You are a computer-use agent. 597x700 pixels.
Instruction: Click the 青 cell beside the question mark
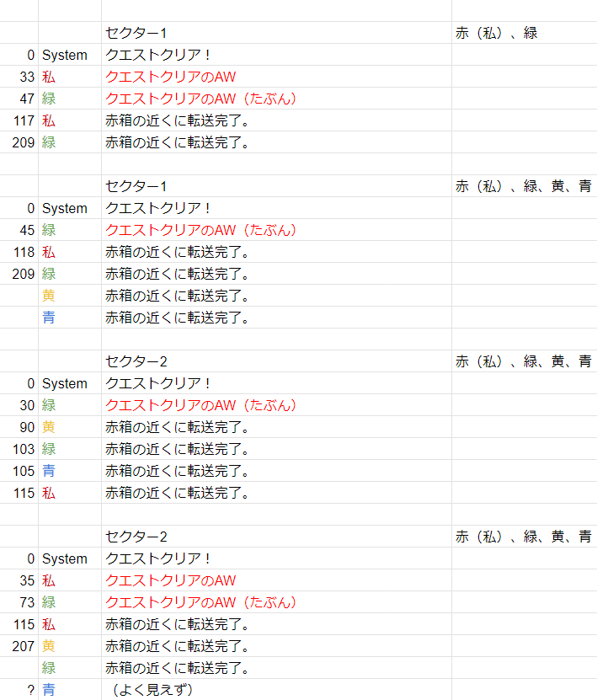(70, 690)
